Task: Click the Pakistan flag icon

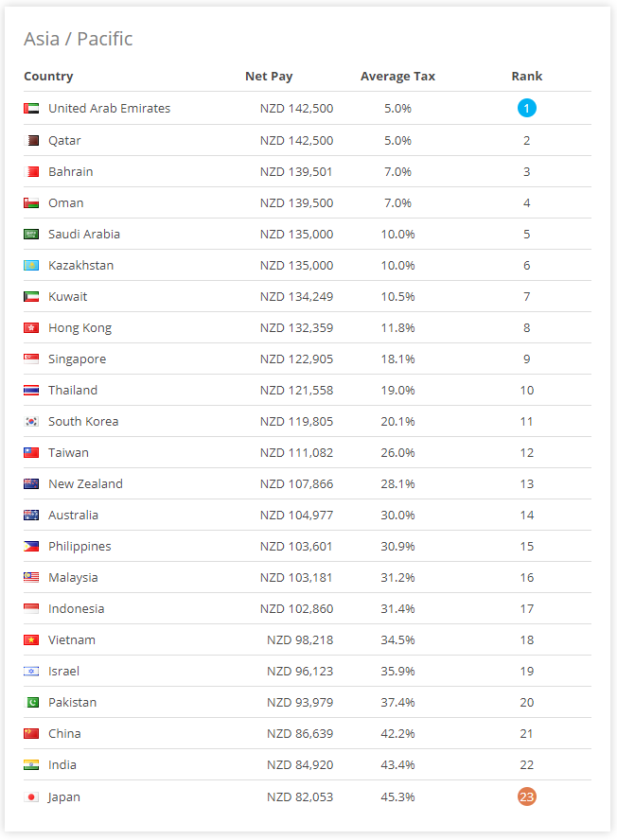Action: pyautogui.click(x=31, y=702)
